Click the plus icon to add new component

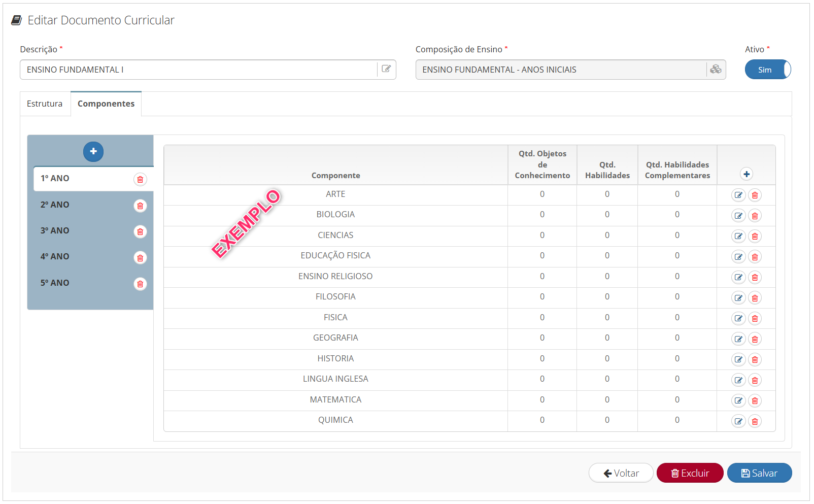[746, 174]
